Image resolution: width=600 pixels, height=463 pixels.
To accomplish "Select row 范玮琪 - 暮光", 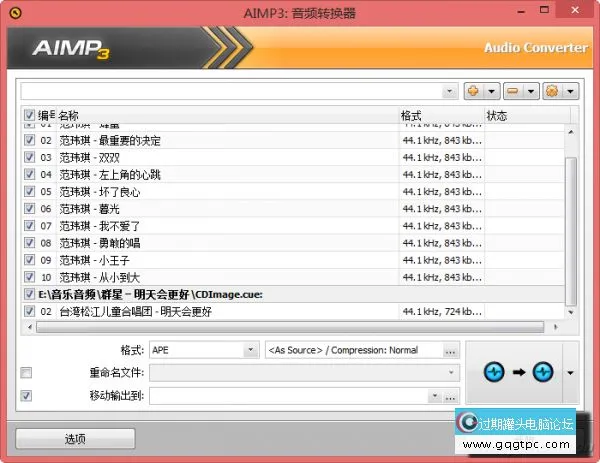I will (x=293, y=209).
